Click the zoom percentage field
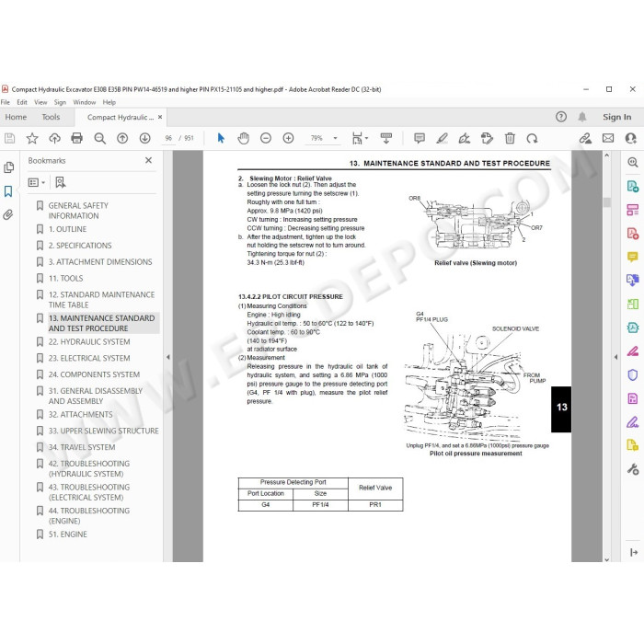Image resolution: width=644 pixels, height=644 pixels. click(x=316, y=138)
